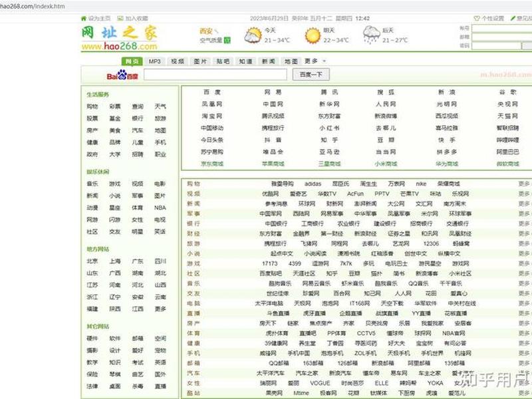Open the 淘宝网 link

[x=212, y=116]
